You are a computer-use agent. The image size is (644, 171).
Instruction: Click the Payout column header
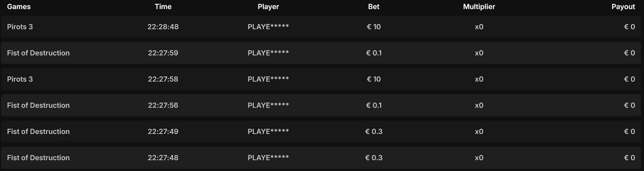click(x=623, y=7)
